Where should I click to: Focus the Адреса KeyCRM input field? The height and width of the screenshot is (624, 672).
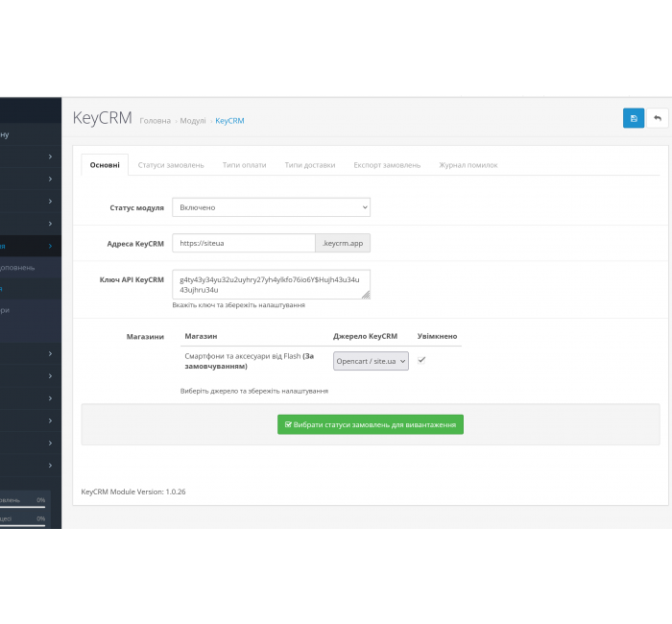pos(244,243)
